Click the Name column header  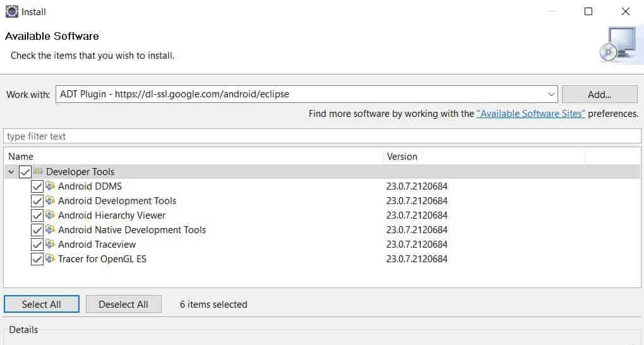pyautogui.click(x=193, y=157)
